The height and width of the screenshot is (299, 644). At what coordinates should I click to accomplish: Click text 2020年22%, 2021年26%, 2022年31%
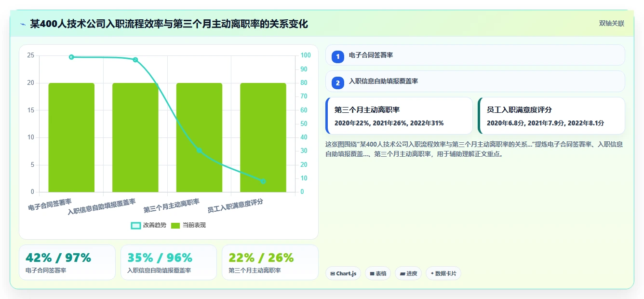coord(389,123)
